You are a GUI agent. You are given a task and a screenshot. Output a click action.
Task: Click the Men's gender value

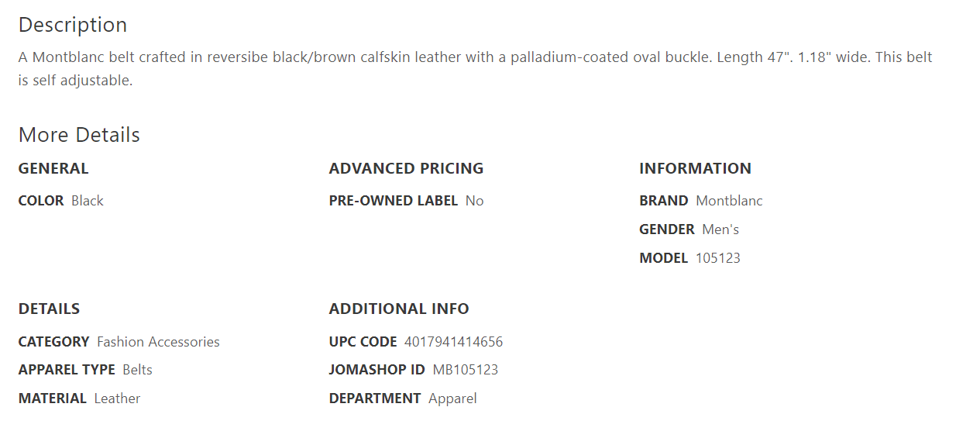(720, 229)
